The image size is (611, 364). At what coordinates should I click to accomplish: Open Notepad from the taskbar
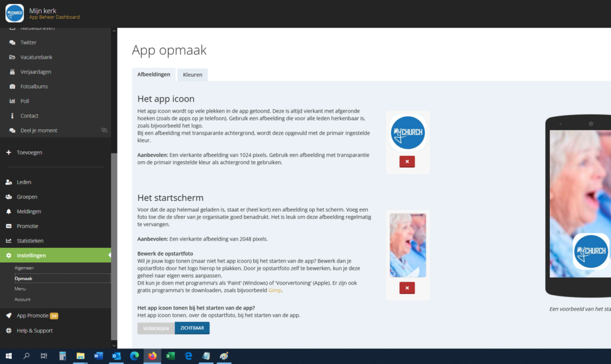pyautogui.click(x=206, y=356)
